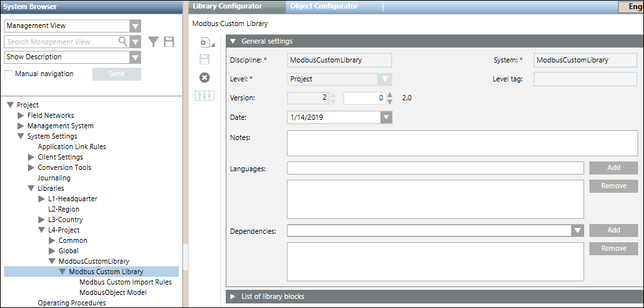Click the filter funnel icon
644x308 pixels.
pos(153,42)
